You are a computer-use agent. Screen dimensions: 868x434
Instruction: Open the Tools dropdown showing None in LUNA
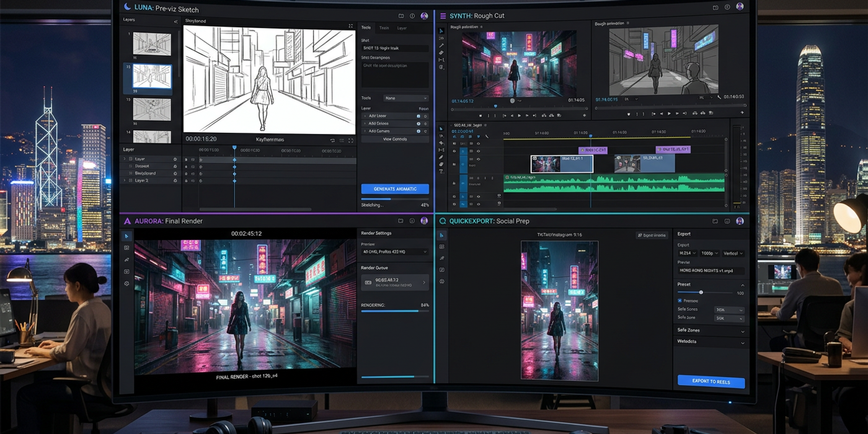405,98
